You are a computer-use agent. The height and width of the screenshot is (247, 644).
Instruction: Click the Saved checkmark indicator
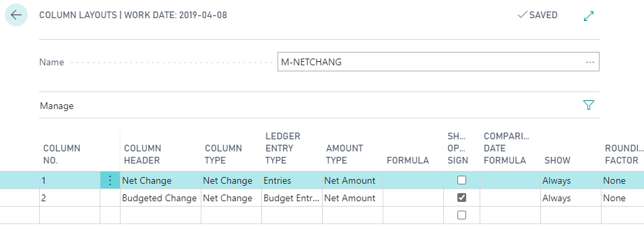(x=538, y=15)
